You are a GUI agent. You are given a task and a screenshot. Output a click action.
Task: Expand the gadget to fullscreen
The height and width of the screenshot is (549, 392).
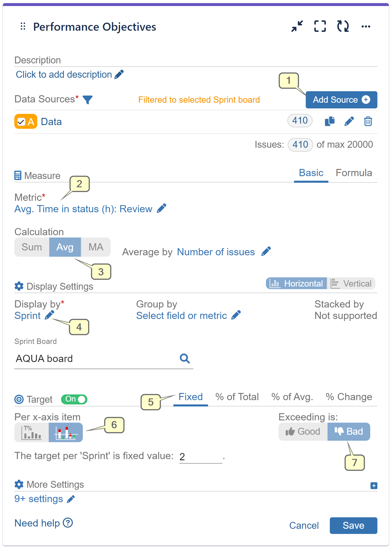pos(320,26)
